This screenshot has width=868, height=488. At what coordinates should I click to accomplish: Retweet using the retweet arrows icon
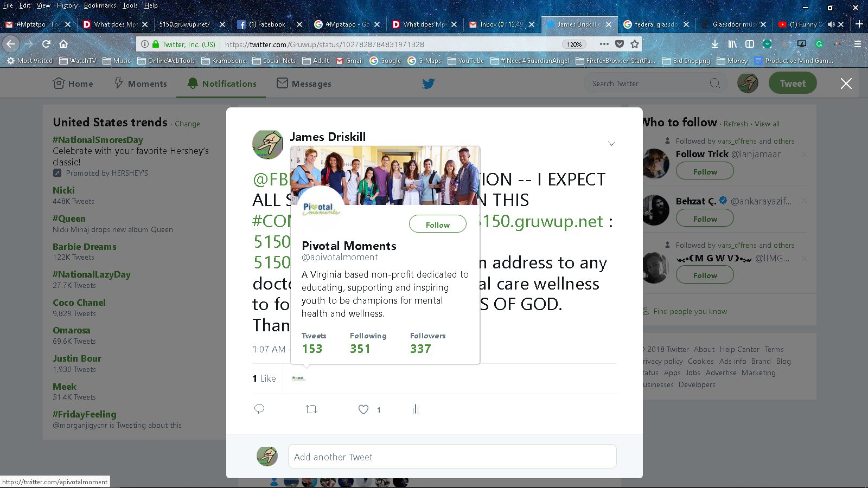pyautogui.click(x=311, y=409)
